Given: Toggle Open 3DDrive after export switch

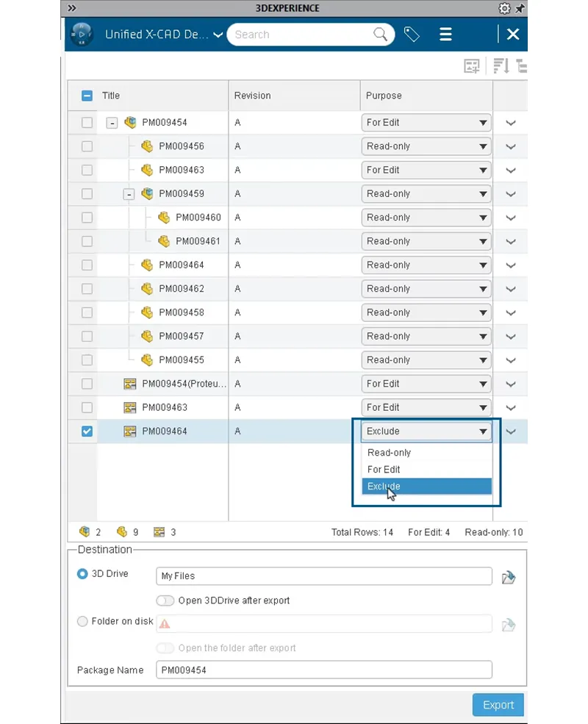Looking at the screenshot, I should click(165, 601).
